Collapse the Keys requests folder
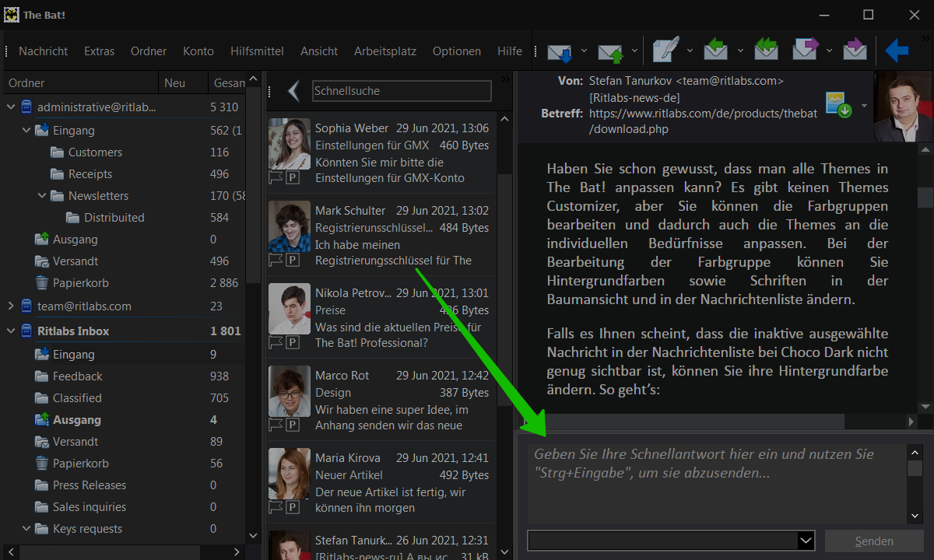This screenshot has width=934, height=560. (x=26, y=528)
